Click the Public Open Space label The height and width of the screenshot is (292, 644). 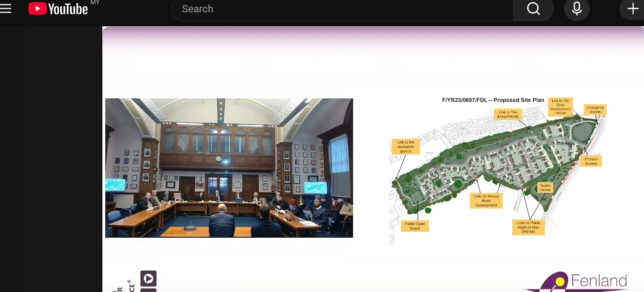click(415, 226)
